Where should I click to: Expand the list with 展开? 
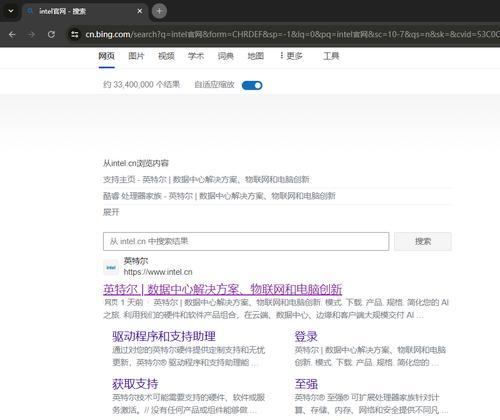pyautogui.click(x=111, y=212)
